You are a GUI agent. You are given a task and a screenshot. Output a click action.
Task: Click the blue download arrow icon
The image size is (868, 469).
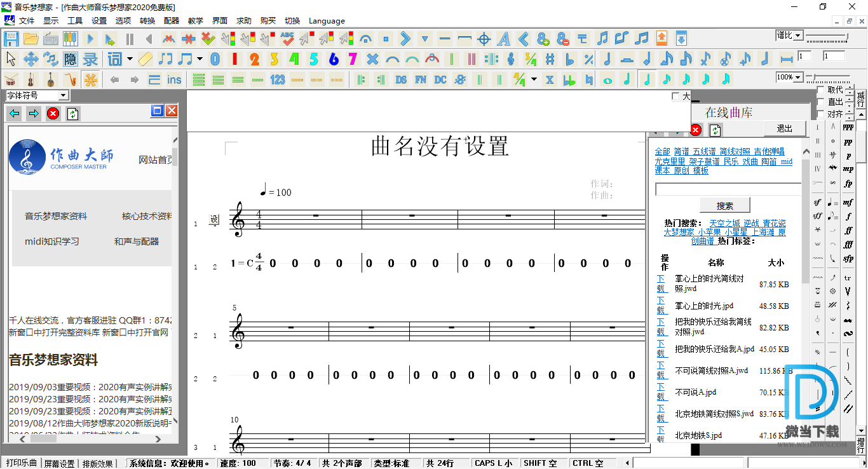click(681, 37)
